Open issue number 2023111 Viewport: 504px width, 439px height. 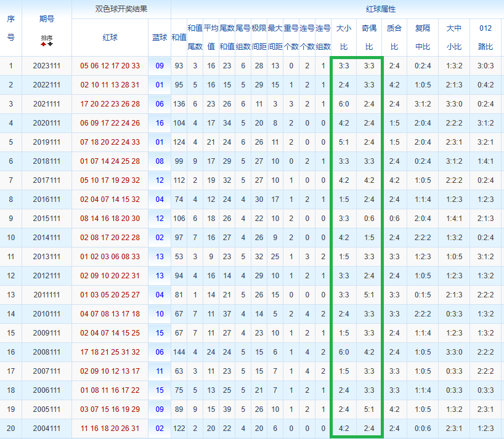[47, 66]
